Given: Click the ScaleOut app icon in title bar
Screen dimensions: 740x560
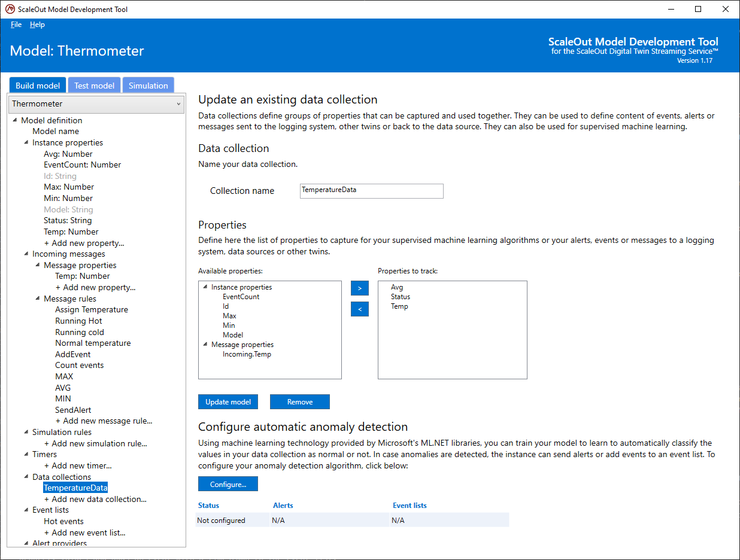Looking at the screenshot, I should tap(10, 9).
